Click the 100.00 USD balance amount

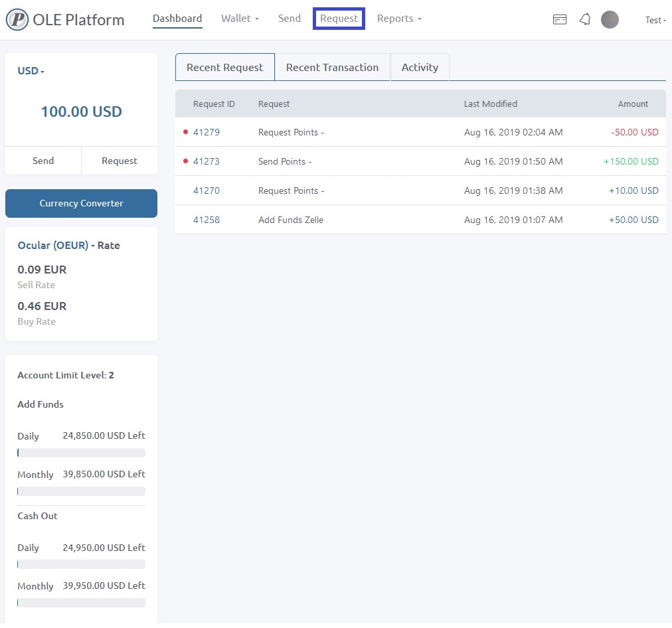82,112
